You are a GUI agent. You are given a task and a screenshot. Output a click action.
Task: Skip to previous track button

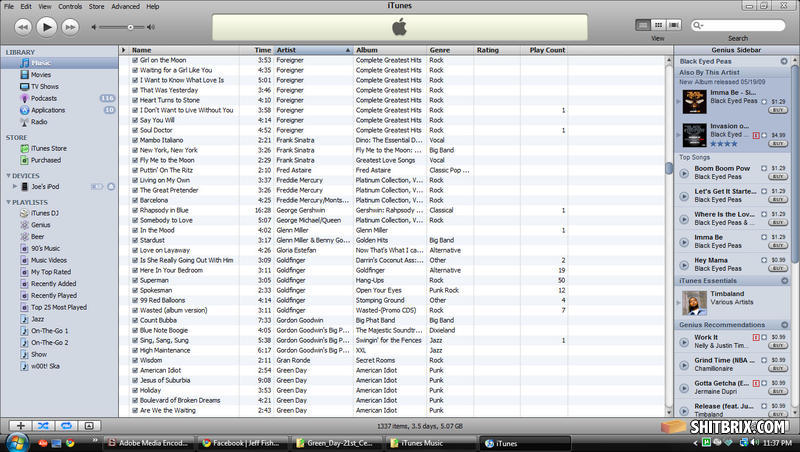(x=22, y=27)
